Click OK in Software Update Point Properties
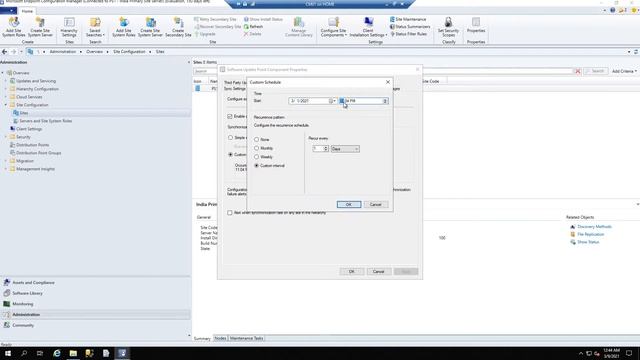The width and height of the screenshot is (640, 360). 351,271
